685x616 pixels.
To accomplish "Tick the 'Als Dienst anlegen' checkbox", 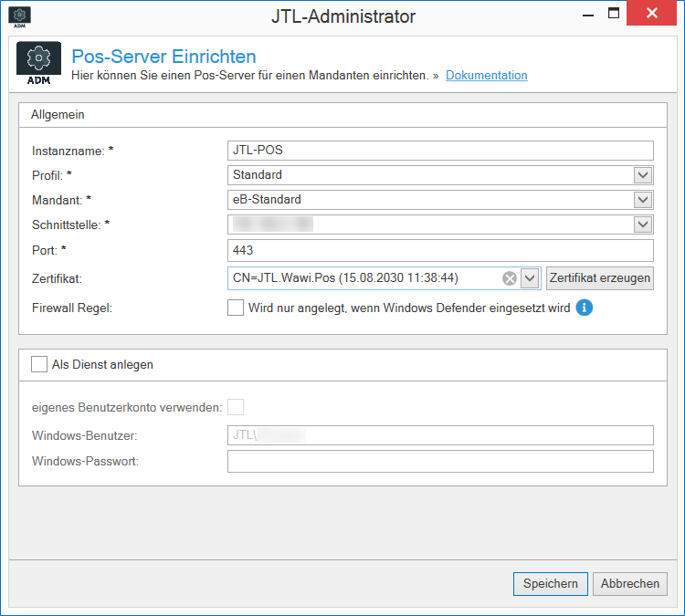I will tap(39, 364).
